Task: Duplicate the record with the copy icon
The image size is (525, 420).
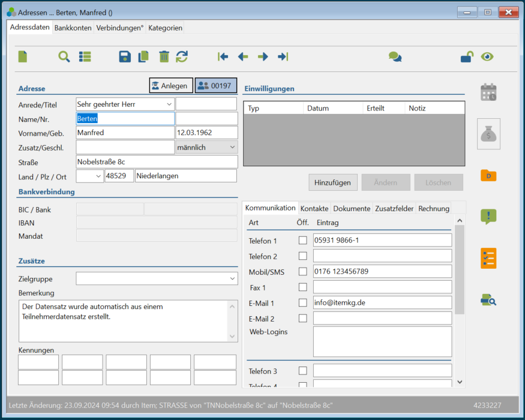Action: pos(143,56)
